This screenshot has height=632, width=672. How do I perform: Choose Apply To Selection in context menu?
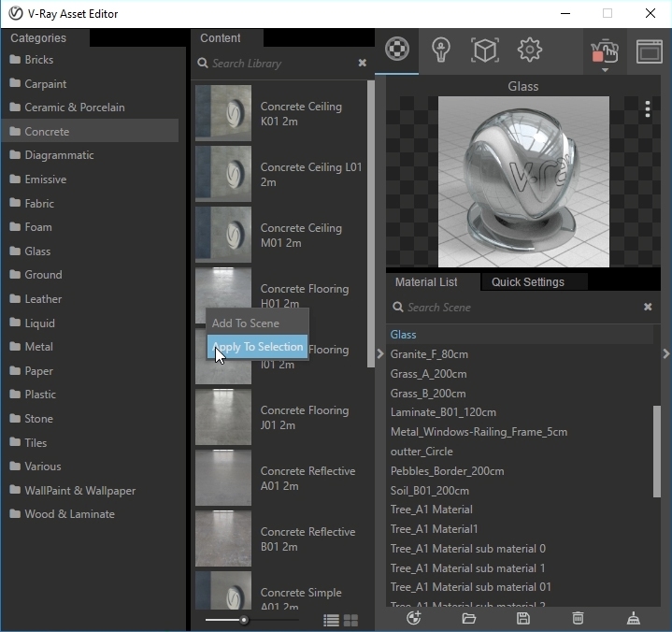coord(258,347)
